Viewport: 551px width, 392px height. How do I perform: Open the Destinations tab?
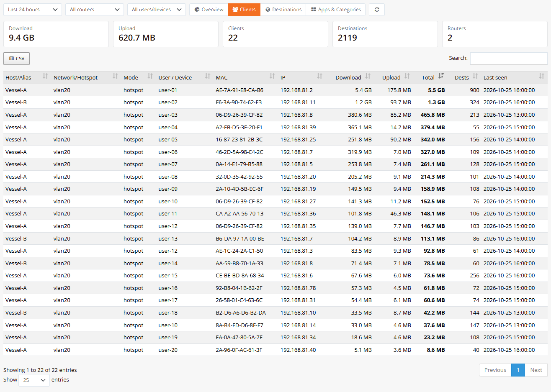pyautogui.click(x=283, y=10)
